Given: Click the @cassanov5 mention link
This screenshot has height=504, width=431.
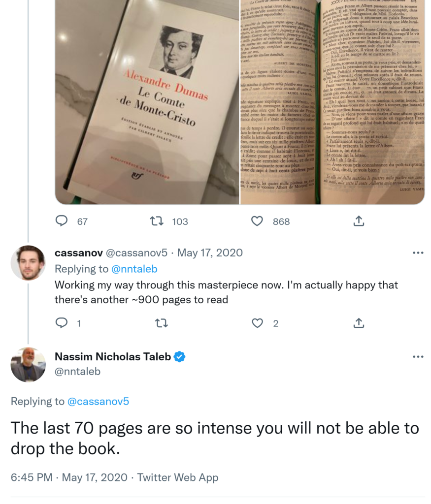Looking at the screenshot, I should (x=98, y=401).
